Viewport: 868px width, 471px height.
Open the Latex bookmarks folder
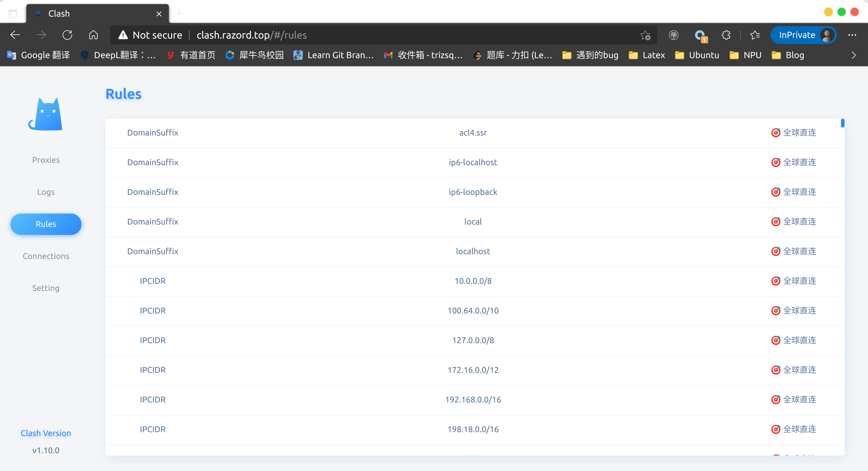[647, 55]
